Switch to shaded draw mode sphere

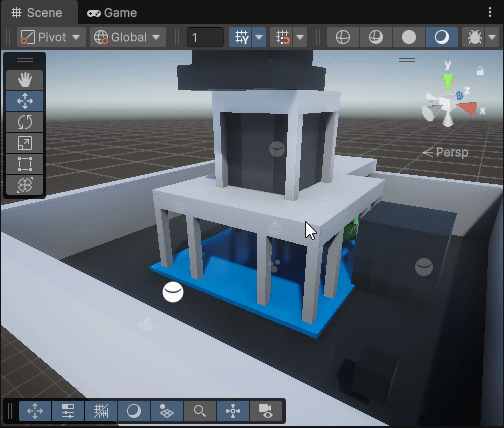(409, 37)
